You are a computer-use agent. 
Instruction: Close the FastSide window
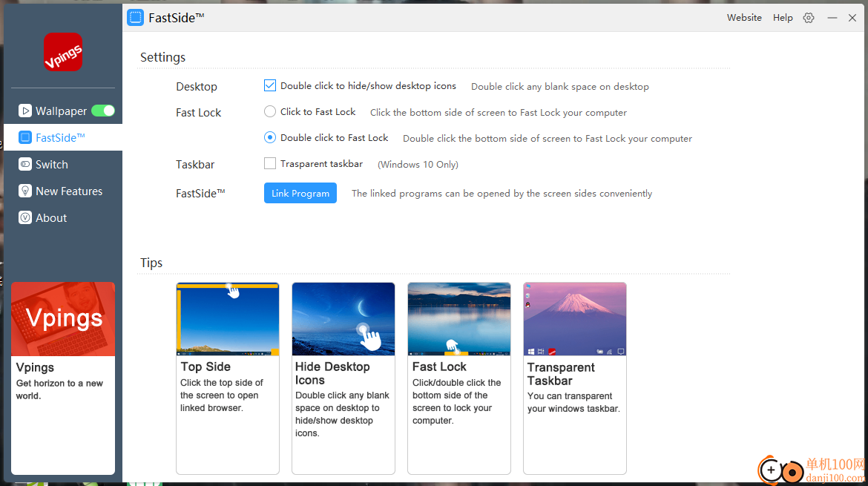point(852,18)
